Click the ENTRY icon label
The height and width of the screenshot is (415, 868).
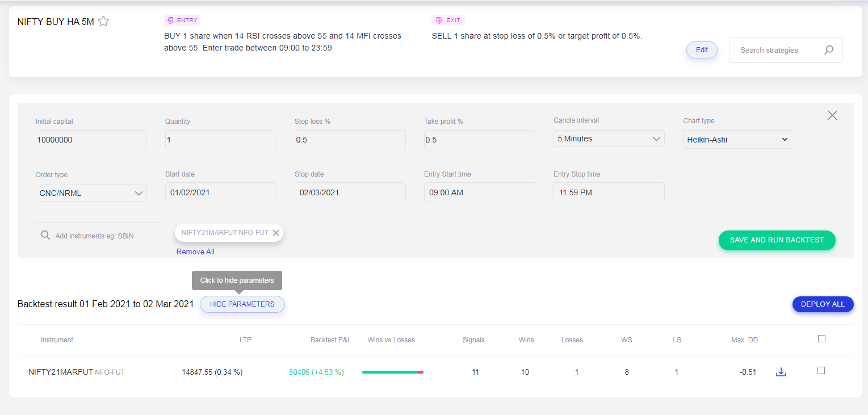coord(182,20)
